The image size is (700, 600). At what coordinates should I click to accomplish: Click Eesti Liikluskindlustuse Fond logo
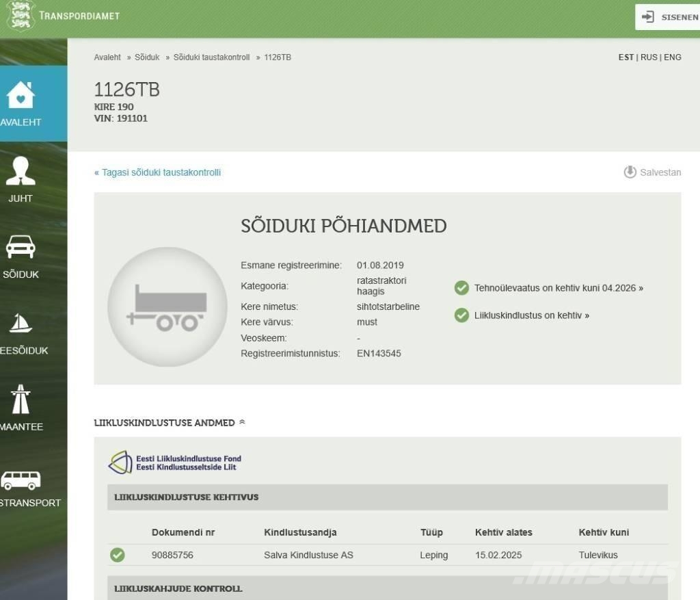point(175,462)
